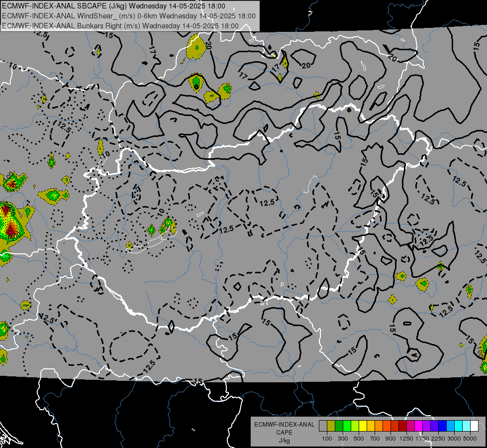
Task: Select the white last legend swatch
Action: pos(475,426)
